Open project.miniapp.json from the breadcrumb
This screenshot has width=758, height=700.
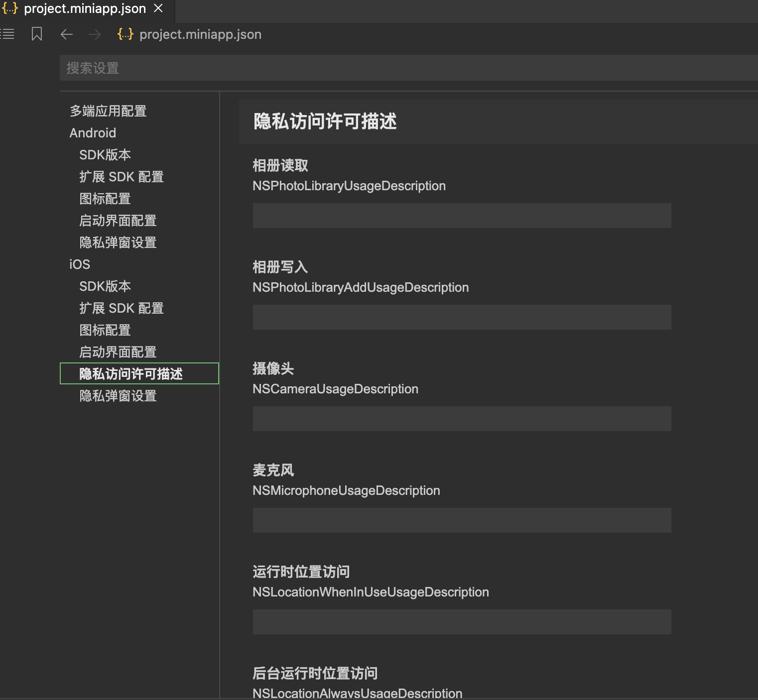pos(200,34)
